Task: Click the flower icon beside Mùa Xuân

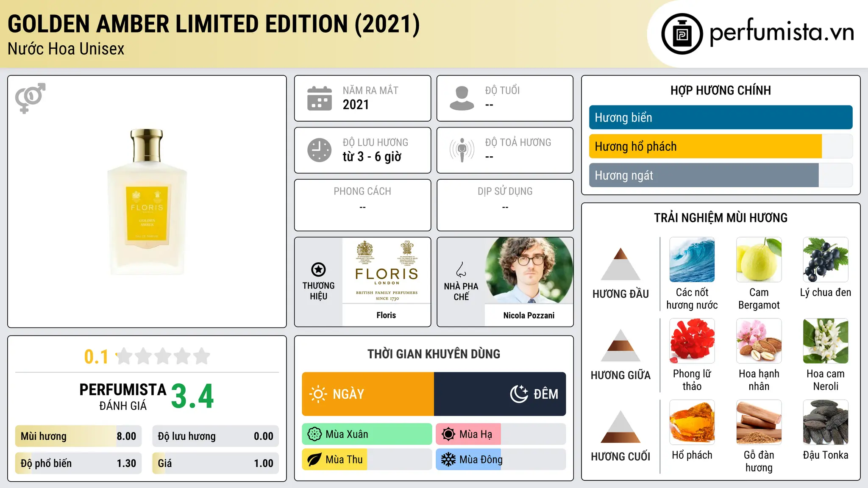Action: (314, 434)
